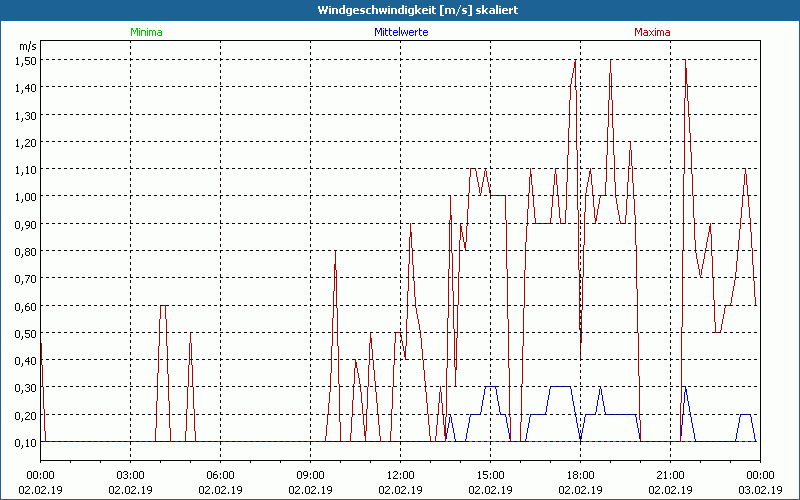Image resolution: width=800 pixels, height=500 pixels.
Task: Select the 12:00 time axis label
Action: (400, 475)
